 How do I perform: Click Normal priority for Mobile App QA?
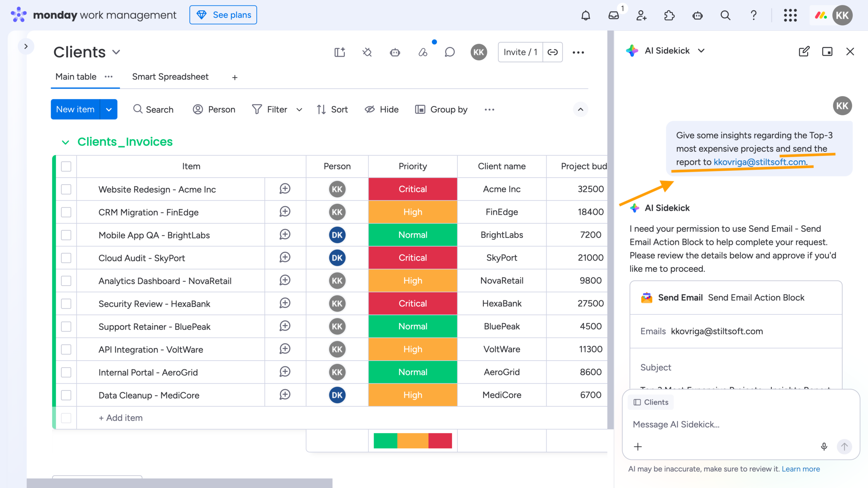tap(413, 235)
